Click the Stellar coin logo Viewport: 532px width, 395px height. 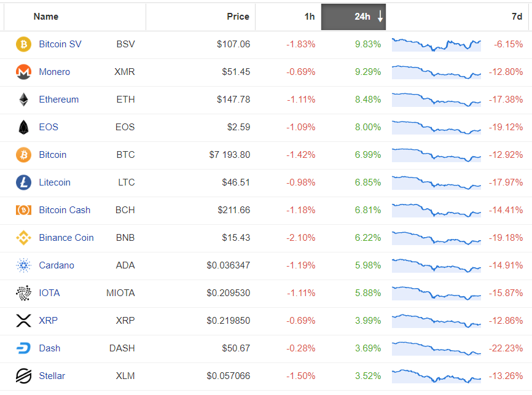[x=23, y=376]
